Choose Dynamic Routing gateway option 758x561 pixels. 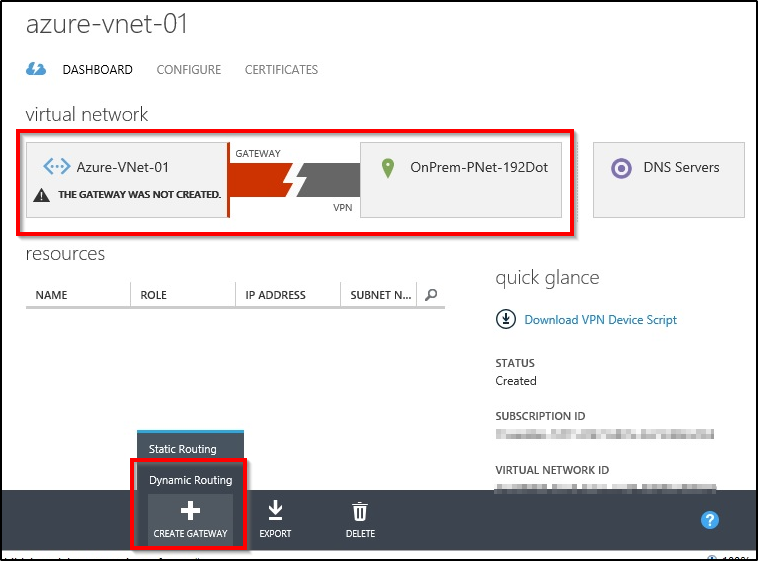(190, 480)
